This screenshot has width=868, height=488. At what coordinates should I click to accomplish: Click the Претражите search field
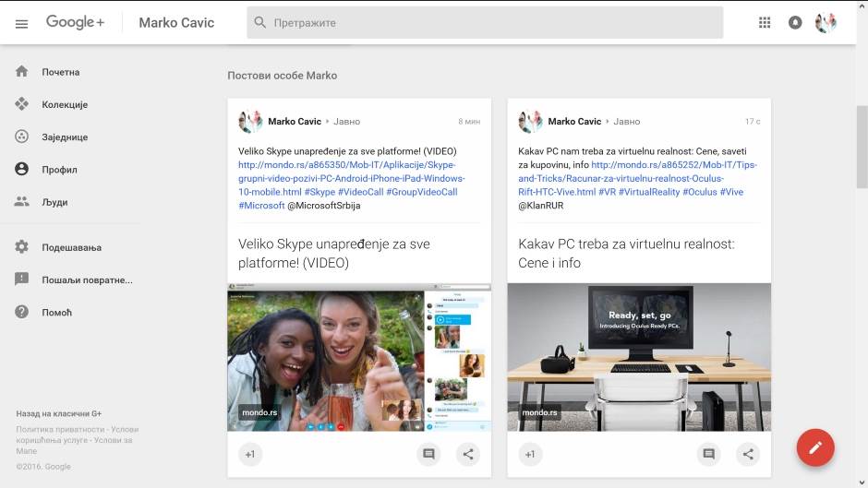(485, 23)
